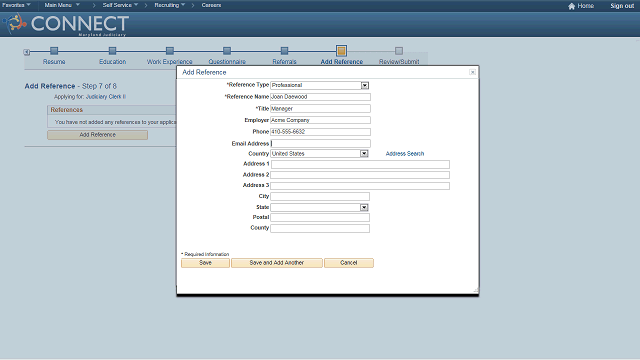The width and height of the screenshot is (640, 360).
Task: Expand the Self Service breadcrumb menu
Action: (120, 5)
